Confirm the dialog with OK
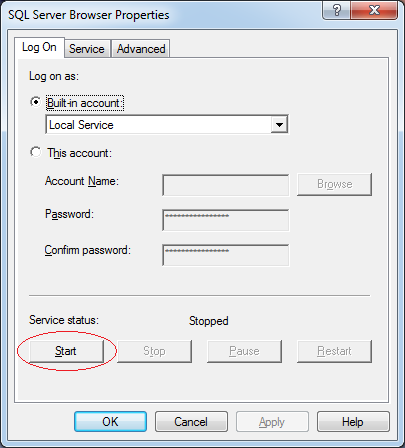This screenshot has height=448, width=405. pos(110,422)
